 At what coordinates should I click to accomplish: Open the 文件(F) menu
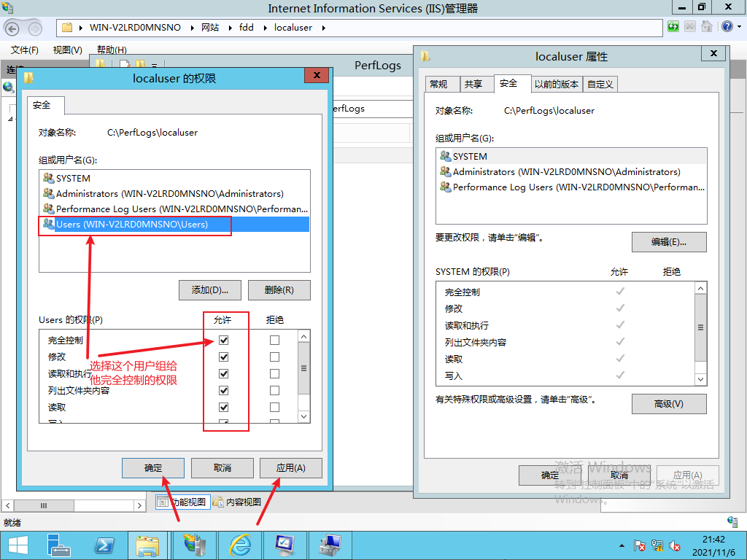(25, 50)
